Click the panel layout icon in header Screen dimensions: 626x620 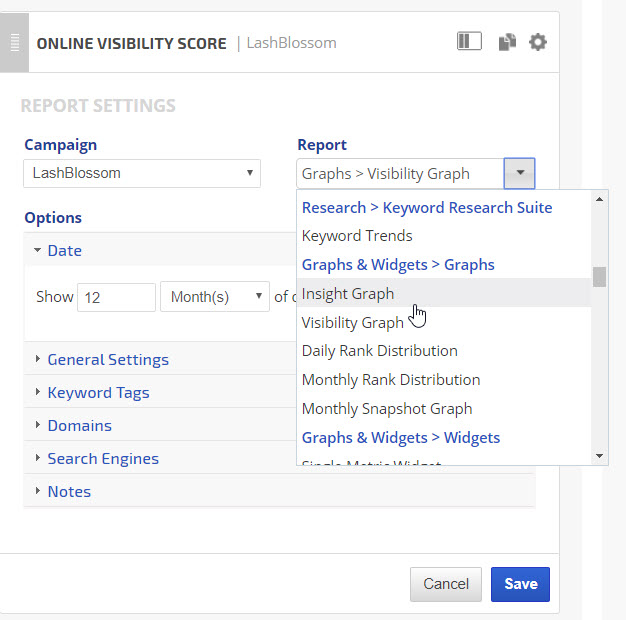pyautogui.click(x=469, y=42)
